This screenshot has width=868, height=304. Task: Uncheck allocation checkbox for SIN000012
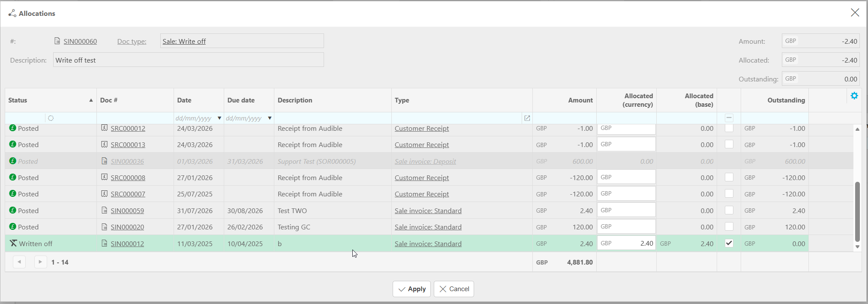[729, 243]
